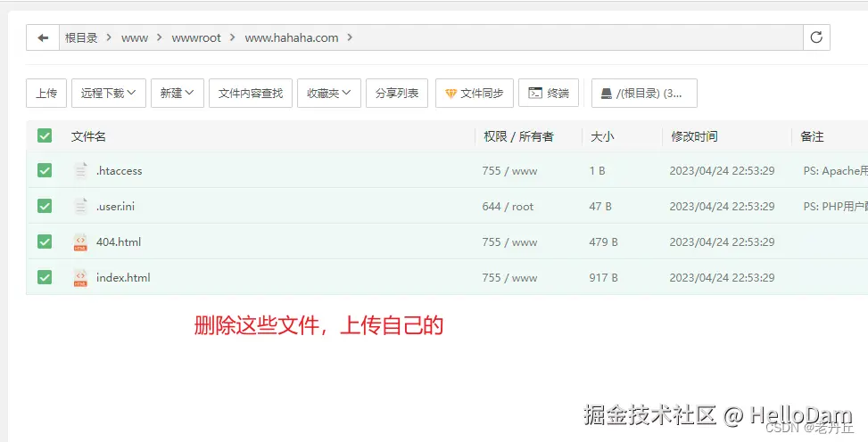Click the PS: PHP remark text

pyautogui.click(x=835, y=207)
